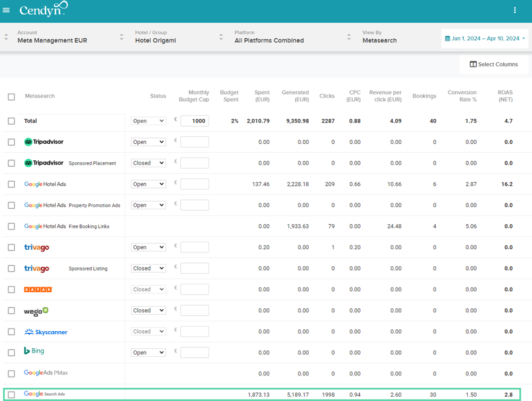The height and width of the screenshot is (401, 532).
Task: Sort by the ROAS (NET) column header
Action: click(x=505, y=96)
